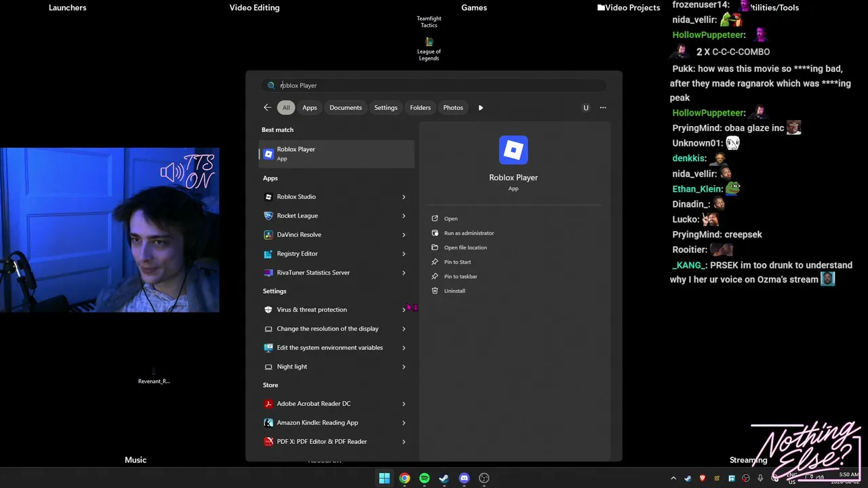This screenshot has width=868, height=488.
Task: Expand the Rocket League result chevron
Action: point(403,216)
